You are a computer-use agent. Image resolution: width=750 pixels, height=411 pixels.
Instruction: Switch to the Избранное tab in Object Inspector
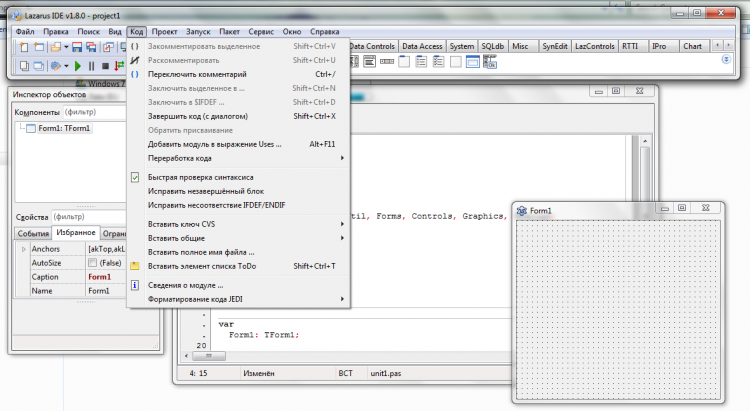pyautogui.click(x=76, y=233)
